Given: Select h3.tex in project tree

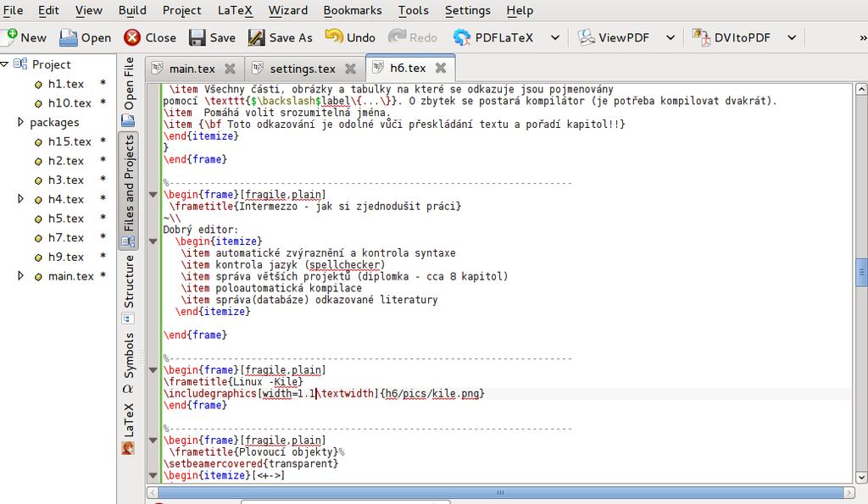Looking at the screenshot, I should tap(66, 180).
